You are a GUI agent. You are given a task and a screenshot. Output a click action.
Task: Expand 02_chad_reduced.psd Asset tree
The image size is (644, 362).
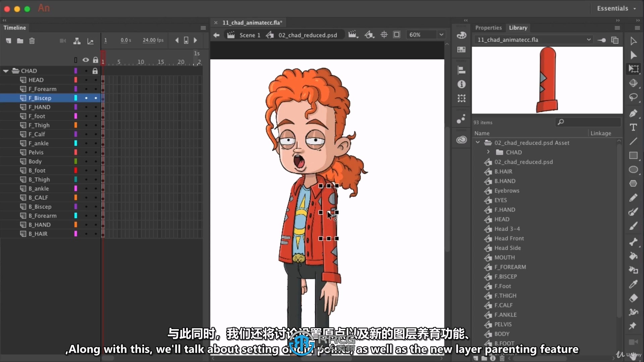478,142
